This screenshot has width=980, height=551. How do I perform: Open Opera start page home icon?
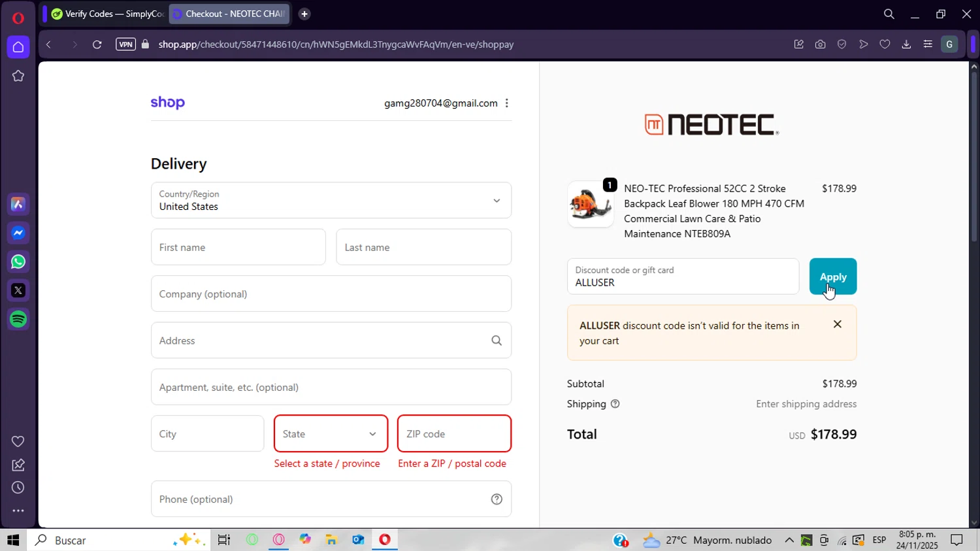click(18, 47)
